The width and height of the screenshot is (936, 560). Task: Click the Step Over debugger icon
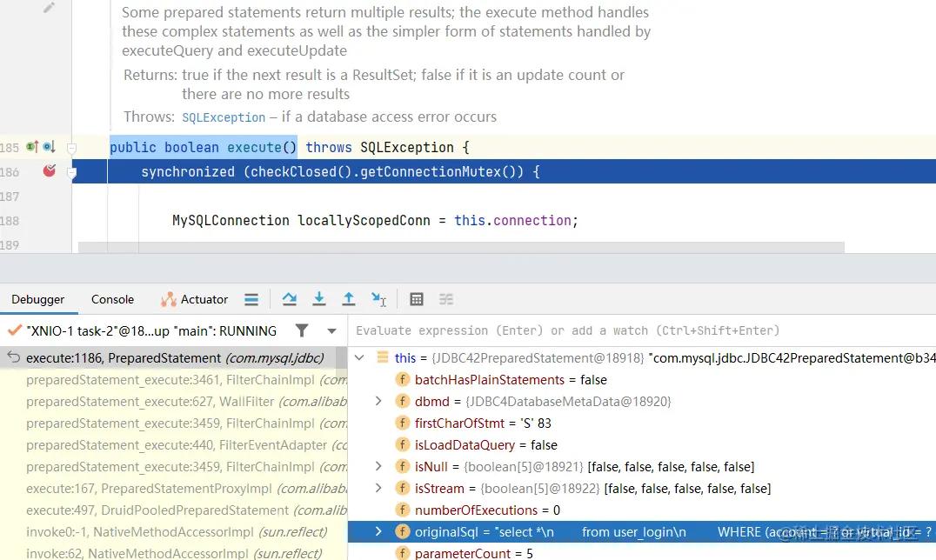(x=290, y=299)
